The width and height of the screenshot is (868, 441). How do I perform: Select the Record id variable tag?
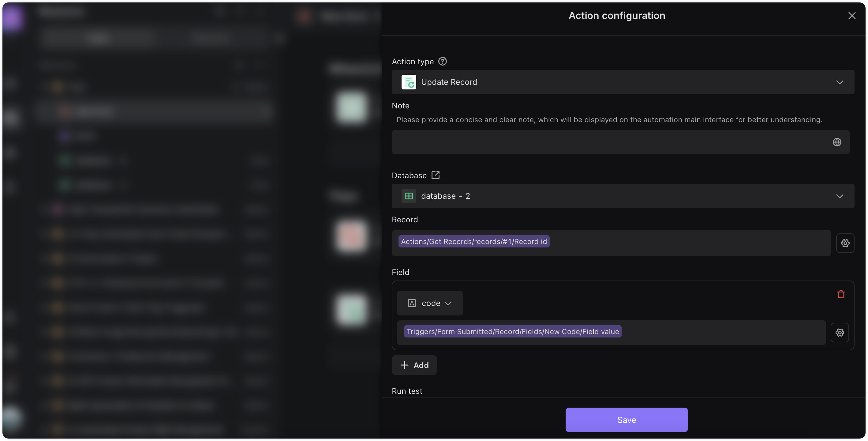474,241
